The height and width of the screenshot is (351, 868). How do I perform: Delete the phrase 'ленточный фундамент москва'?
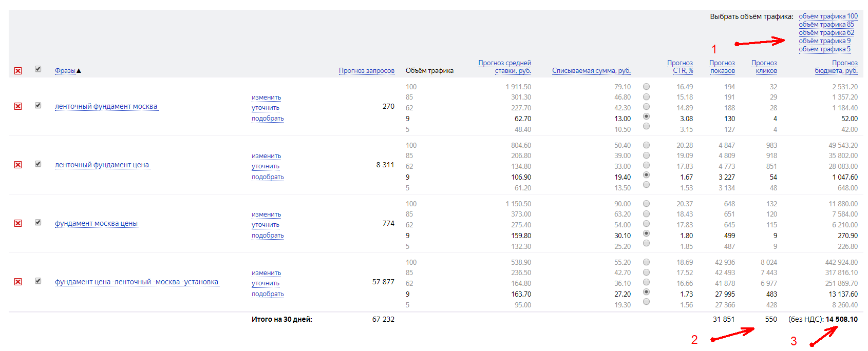(x=18, y=106)
